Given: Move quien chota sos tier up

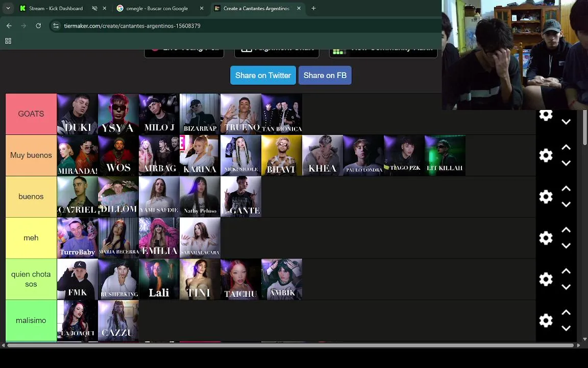Looking at the screenshot, I should point(566,271).
